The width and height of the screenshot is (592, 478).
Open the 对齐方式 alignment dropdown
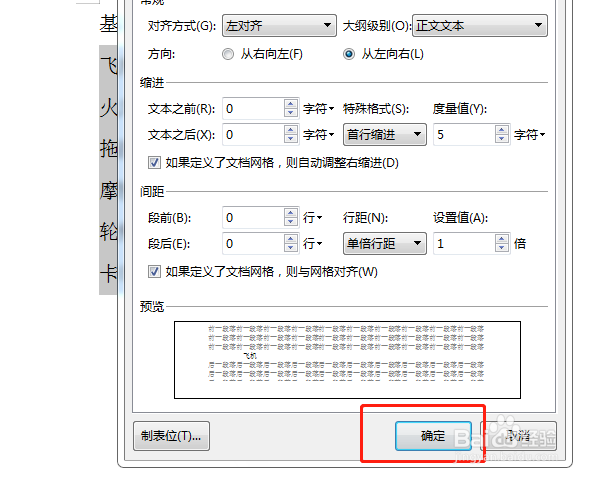pyautogui.click(x=279, y=26)
